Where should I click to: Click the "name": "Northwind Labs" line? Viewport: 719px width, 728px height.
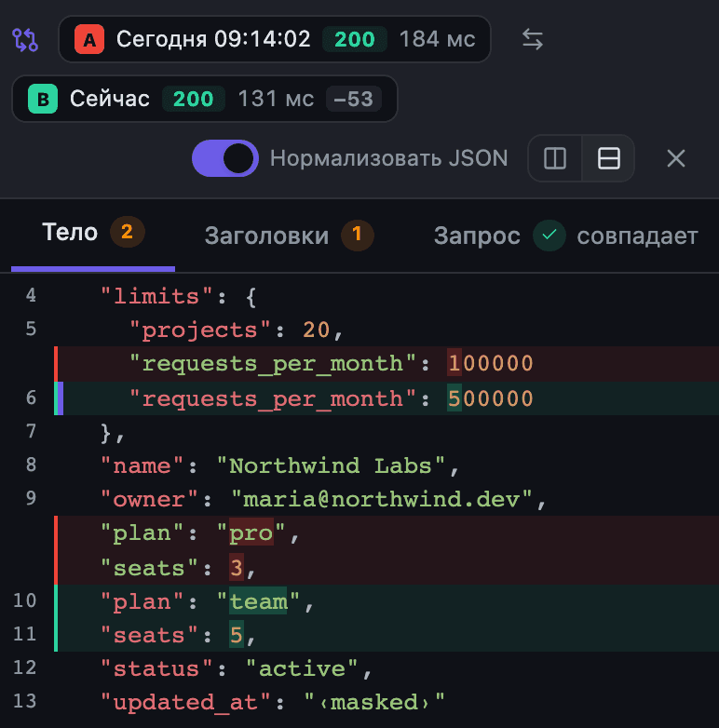tap(359, 465)
